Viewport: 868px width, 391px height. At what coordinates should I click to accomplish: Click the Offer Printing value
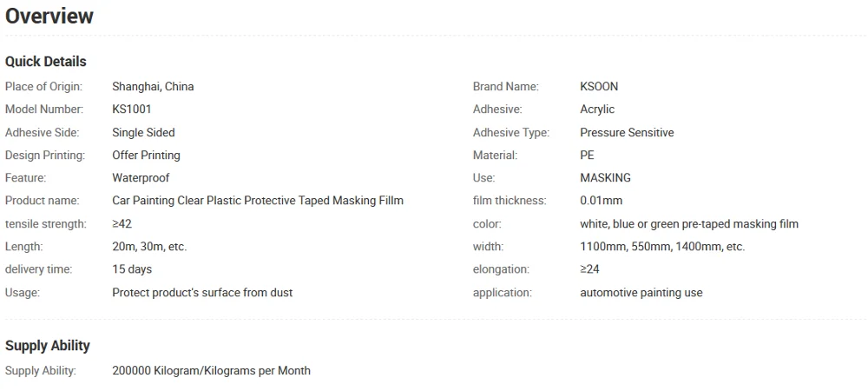coord(146,156)
